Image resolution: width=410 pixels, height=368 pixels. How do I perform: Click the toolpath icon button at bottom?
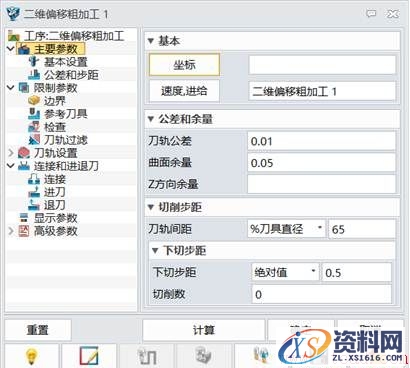click(147, 356)
